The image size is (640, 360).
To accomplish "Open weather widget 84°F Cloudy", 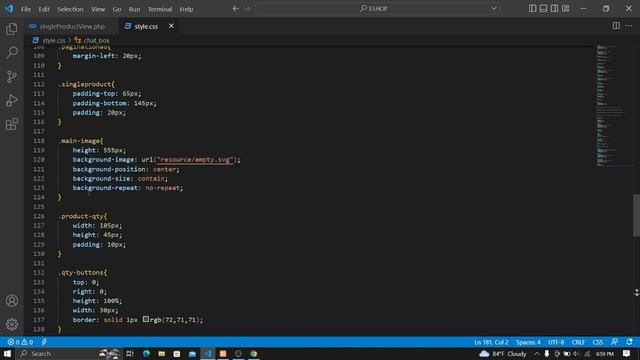I will coord(503,353).
